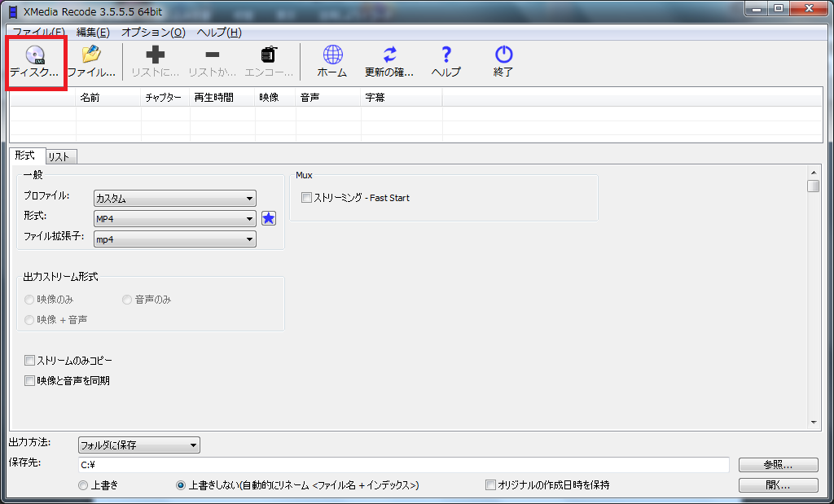Open 出力方法 dropdown showing フォルダに保存
This screenshot has height=504, width=834.
[x=138, y=445]
